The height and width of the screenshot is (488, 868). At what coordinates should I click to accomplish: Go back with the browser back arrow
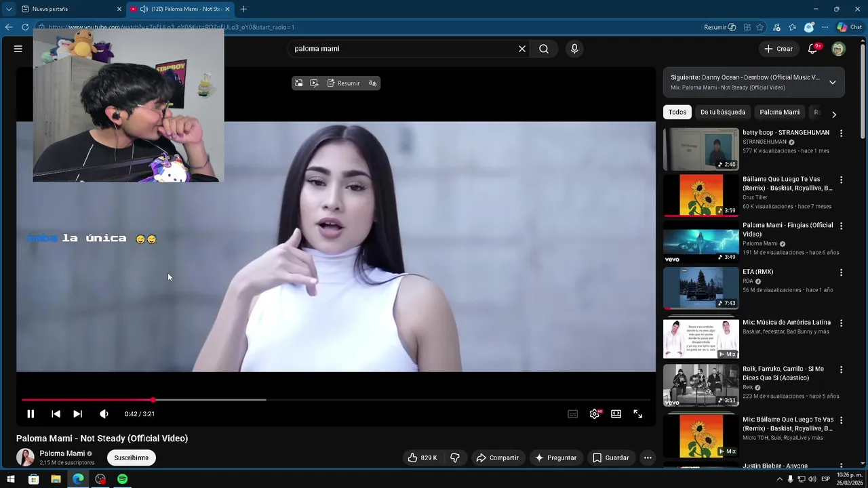click(8, 27)
